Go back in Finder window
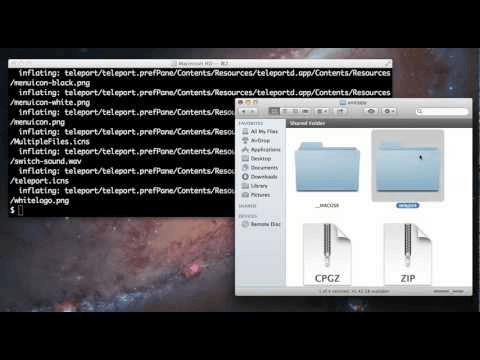Screen dimensions: 480x360 pyautogui.click(x=244, y=111)
